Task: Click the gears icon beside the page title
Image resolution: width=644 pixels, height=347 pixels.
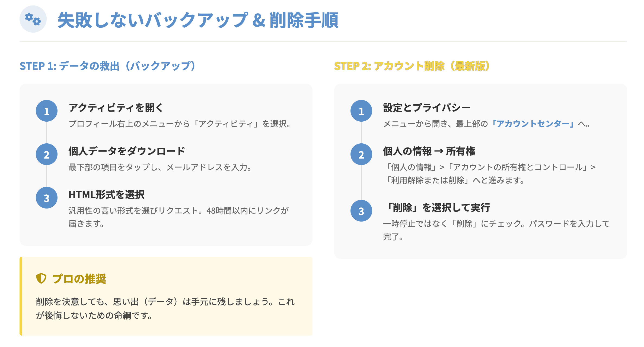Action: click(x=33, y=19)
